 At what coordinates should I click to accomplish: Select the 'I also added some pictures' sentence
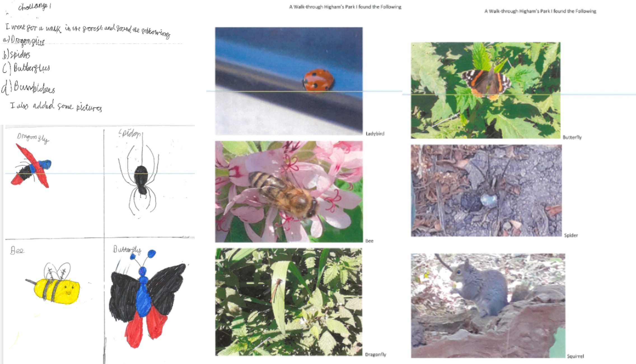[56, 106]
